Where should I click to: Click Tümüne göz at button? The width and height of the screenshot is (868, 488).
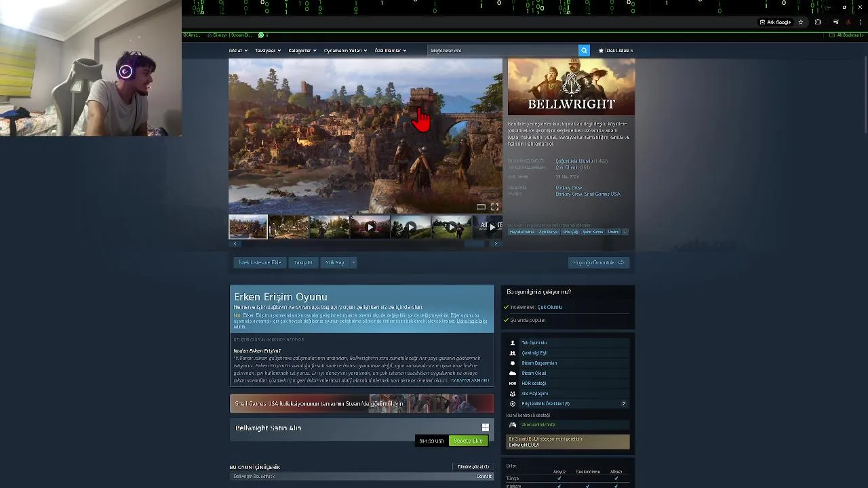473,467
